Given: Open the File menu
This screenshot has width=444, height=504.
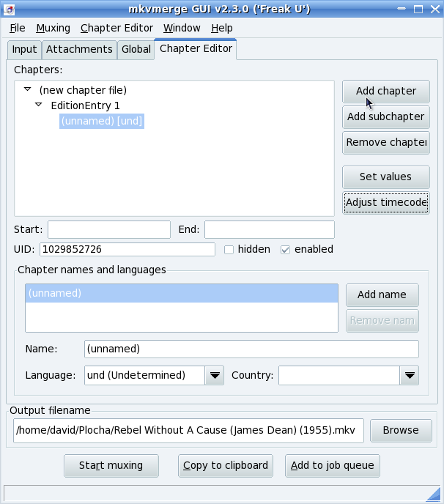Looking at the screenshot, I should tap(18, 29).
